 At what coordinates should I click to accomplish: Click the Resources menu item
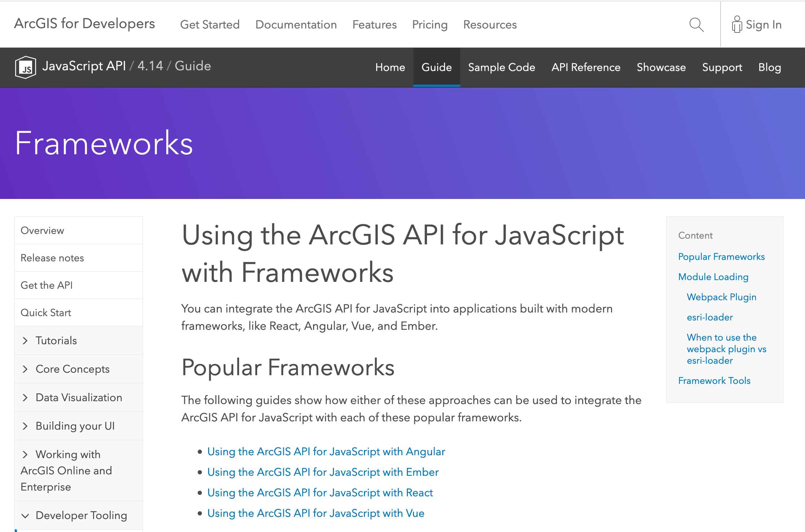coord(490,25)
